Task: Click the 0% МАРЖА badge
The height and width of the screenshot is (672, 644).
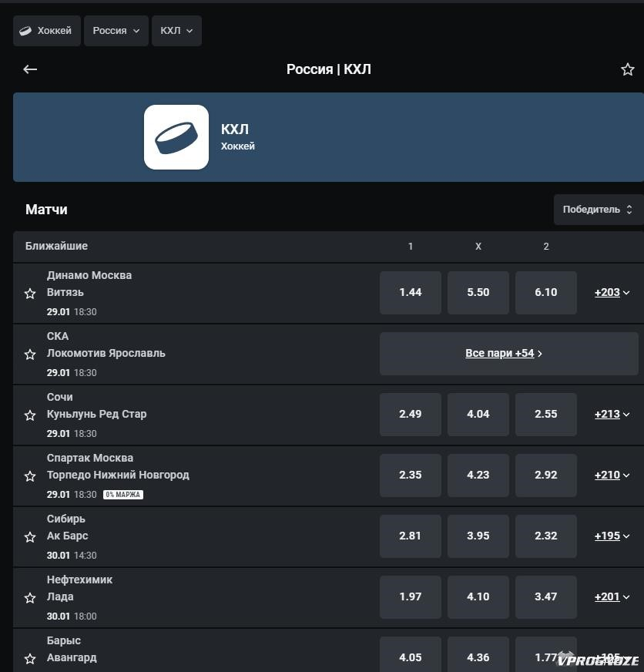Action: coord(123,495)
